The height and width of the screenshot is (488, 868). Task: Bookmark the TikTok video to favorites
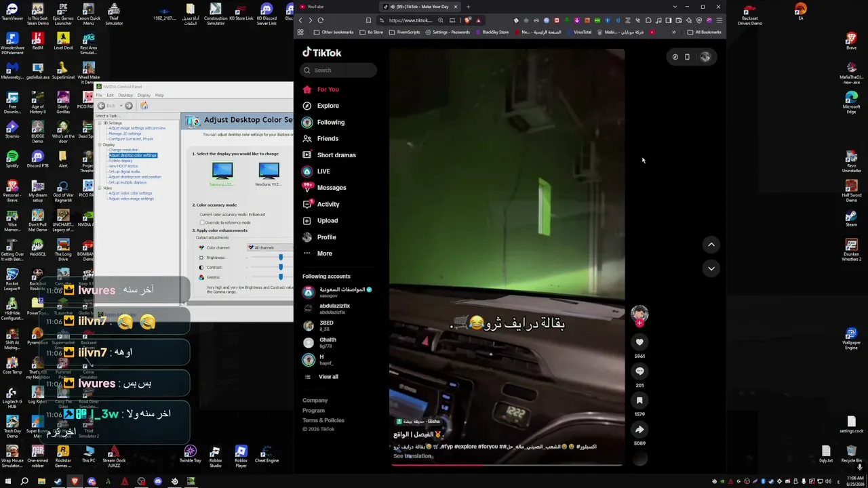point(639,401)
